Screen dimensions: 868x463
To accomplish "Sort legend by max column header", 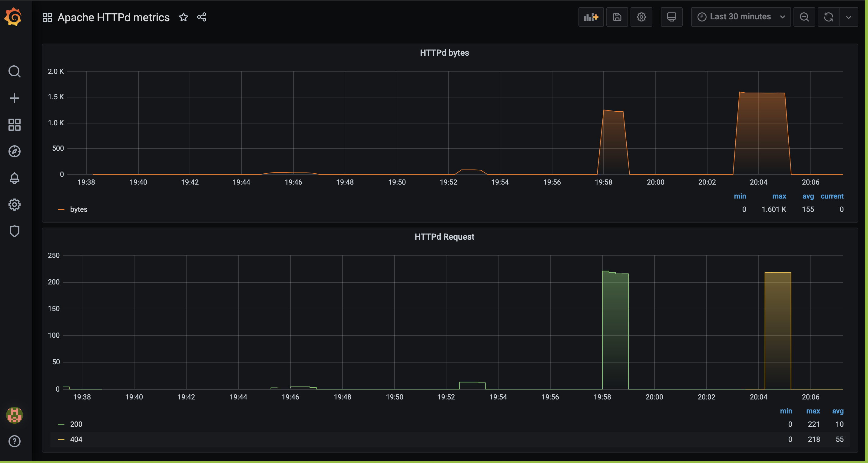I will (779, 196).
